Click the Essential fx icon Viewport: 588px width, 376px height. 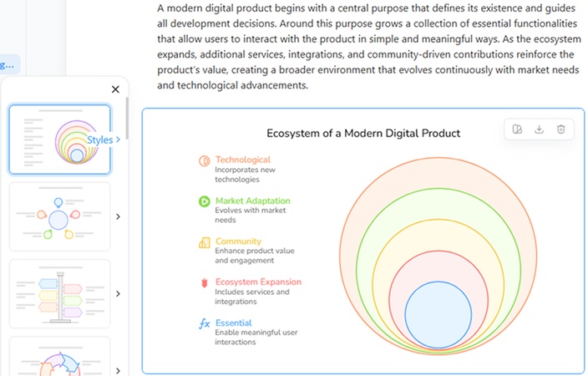205,323
